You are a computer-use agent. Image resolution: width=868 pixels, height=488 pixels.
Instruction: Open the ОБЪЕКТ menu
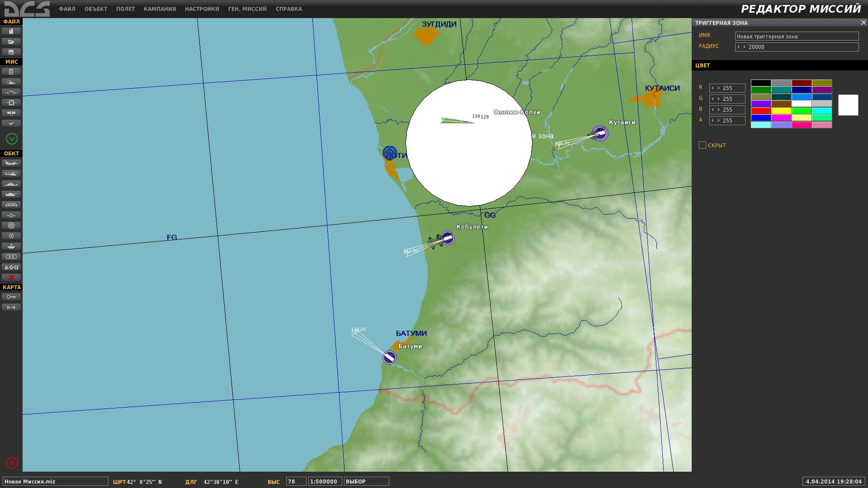point(96,9)
